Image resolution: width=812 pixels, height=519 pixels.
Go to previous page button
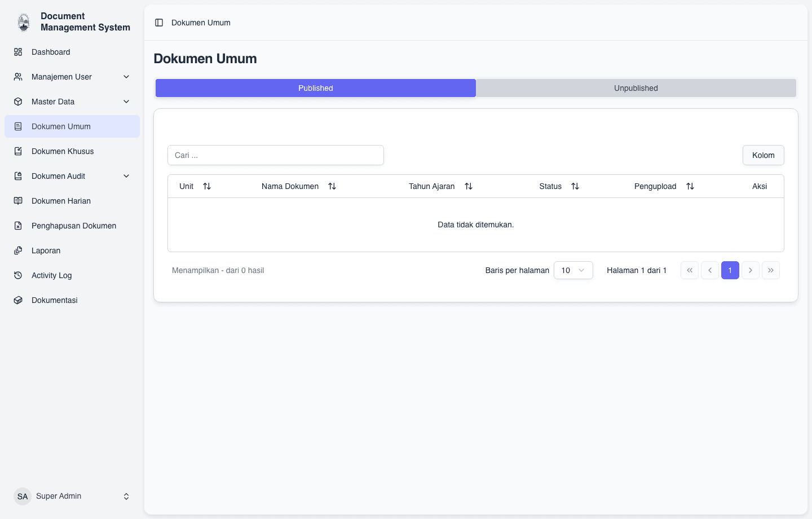click(x=710, y=270)
